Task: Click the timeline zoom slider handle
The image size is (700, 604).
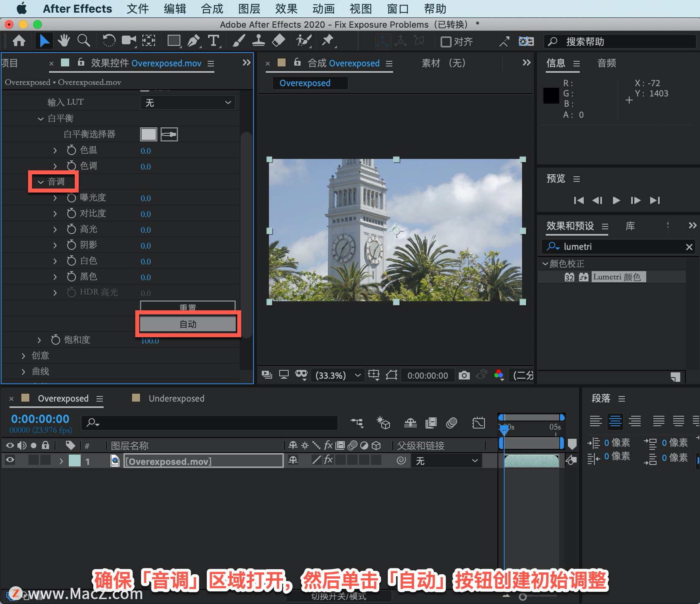Action: coord(523,597)
